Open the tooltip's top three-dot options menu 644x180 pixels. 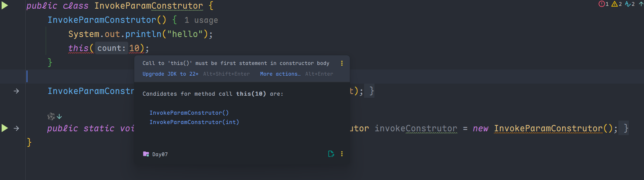(x=342, y=63)
